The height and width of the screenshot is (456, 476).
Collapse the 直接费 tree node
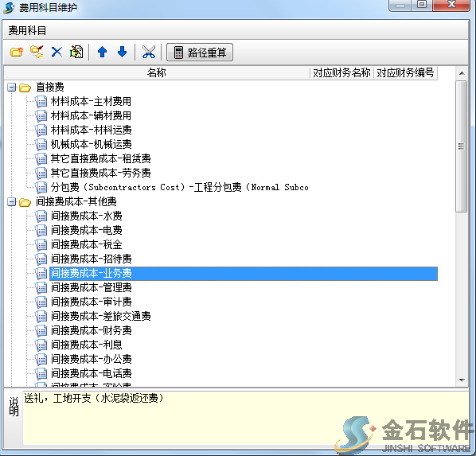tap(11, 88)
